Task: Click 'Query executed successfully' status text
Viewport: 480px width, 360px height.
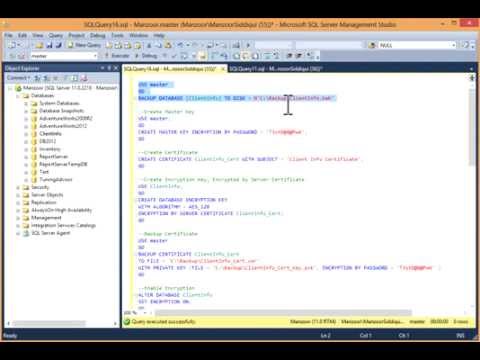Action: click(x=163, y=322)
